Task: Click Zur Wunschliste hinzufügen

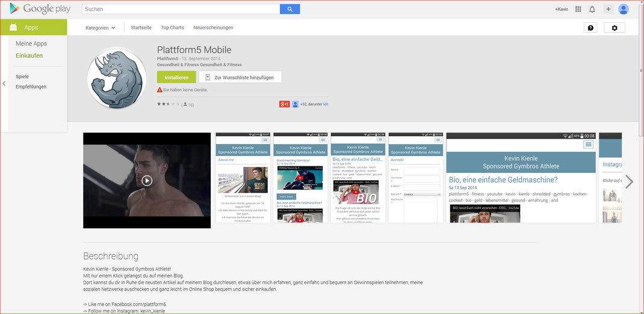Action: (240, 77)
